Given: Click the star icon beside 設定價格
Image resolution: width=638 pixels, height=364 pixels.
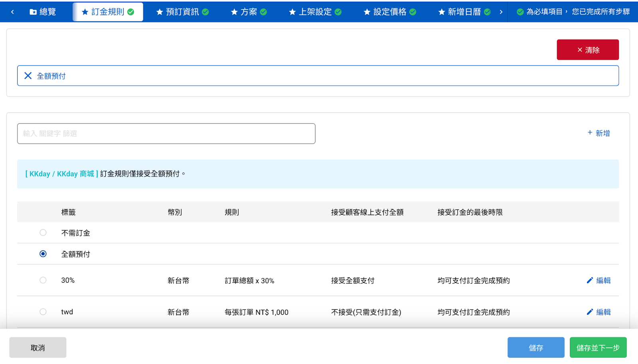Looking at the screenshot, I should (x=367, y=12).
